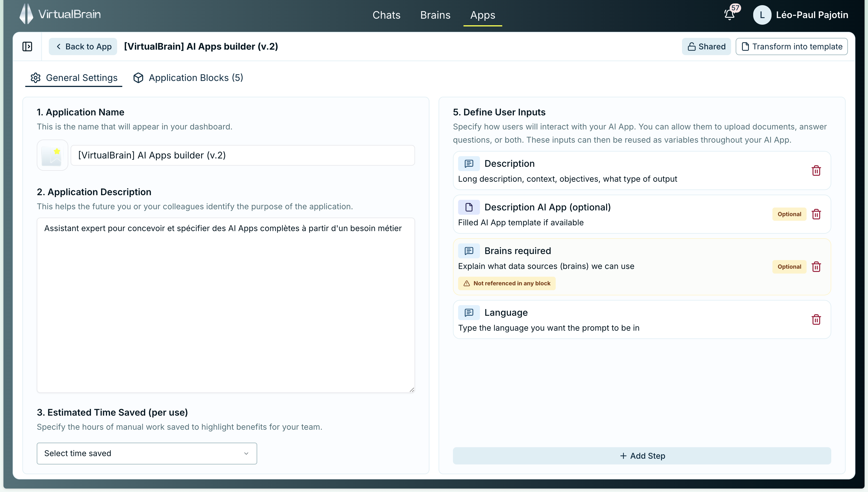Click the cube icon on Application Blocks tab
868x492 pixels.
138,78
